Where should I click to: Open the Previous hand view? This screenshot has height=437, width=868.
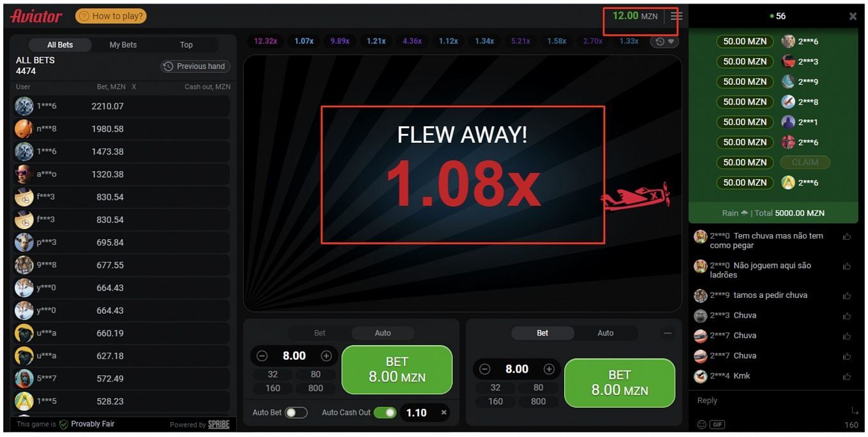[195, 66]
